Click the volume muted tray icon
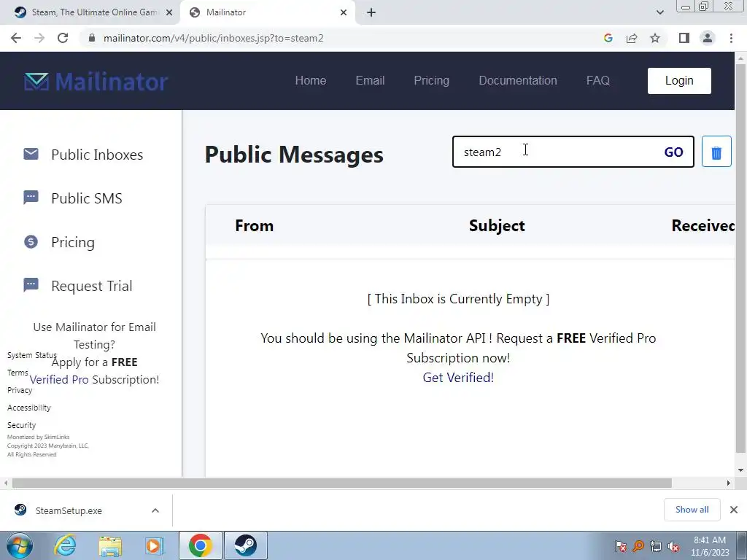The image size is (747, 560). click(673, 546)
